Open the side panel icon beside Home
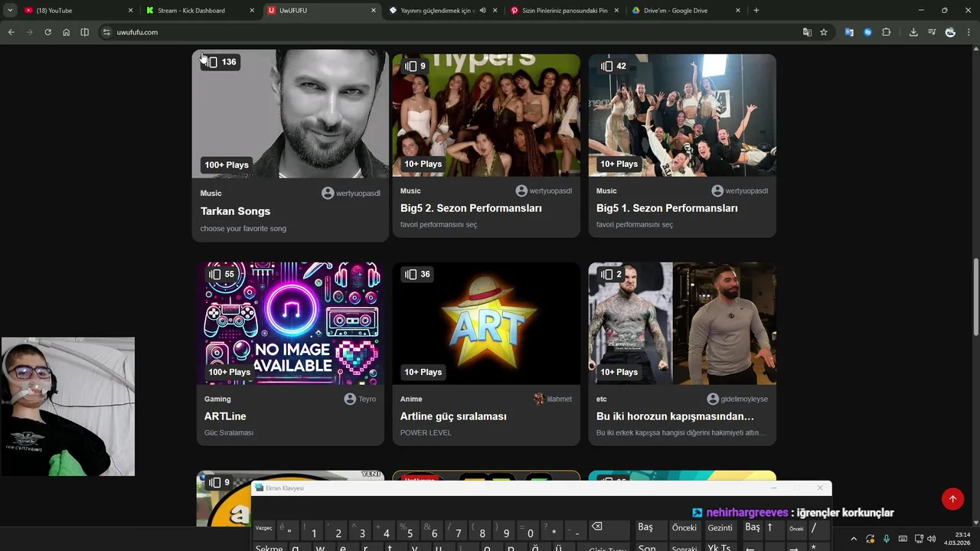The height and width of the screenshot is (551, 980). (x=84, y=32)
